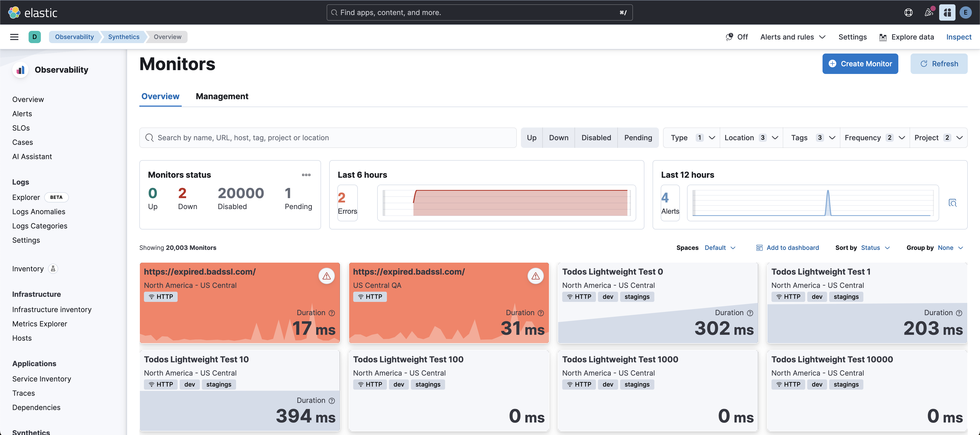Screen dimensions: 980x435
Task: Open the user avatar E menu
Action: [965, 12]
